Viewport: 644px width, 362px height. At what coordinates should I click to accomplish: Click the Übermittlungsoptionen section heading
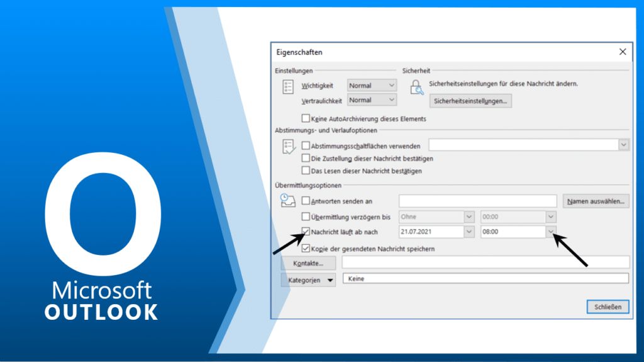[308, 186]
